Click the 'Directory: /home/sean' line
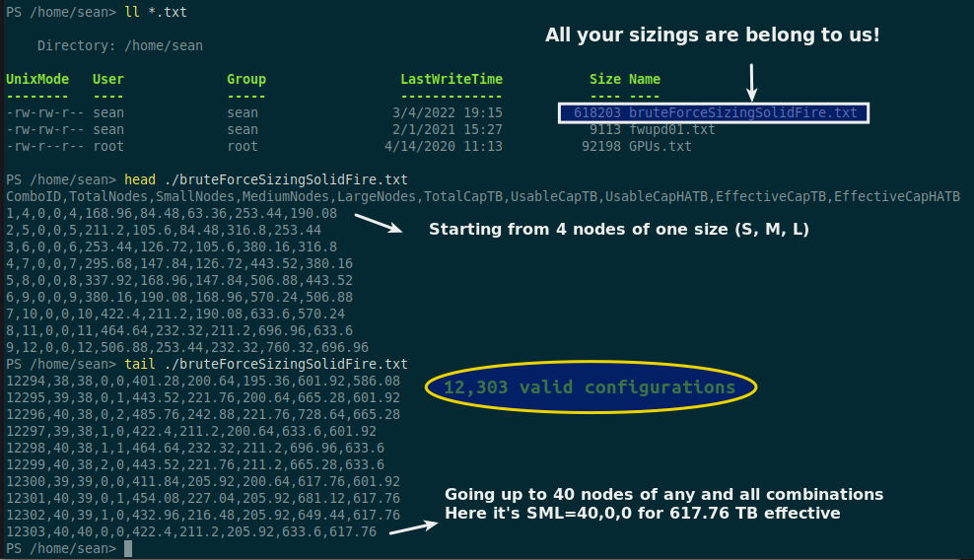 point(120,45)
